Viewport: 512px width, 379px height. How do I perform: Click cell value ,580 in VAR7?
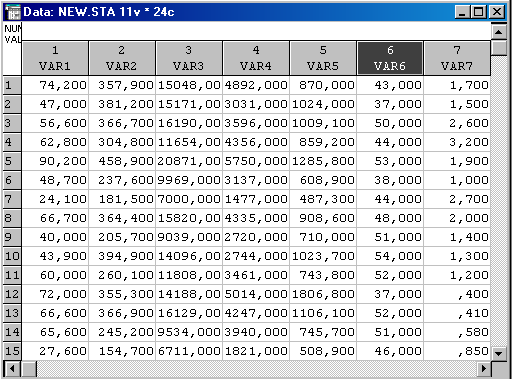(x=457, y=332)
